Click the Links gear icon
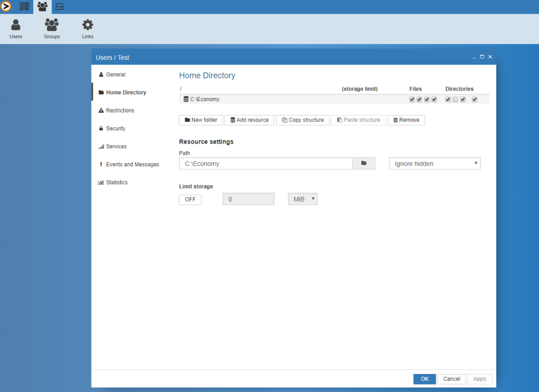This screenshot has height=392, width=539. click(x=87, y=27)
